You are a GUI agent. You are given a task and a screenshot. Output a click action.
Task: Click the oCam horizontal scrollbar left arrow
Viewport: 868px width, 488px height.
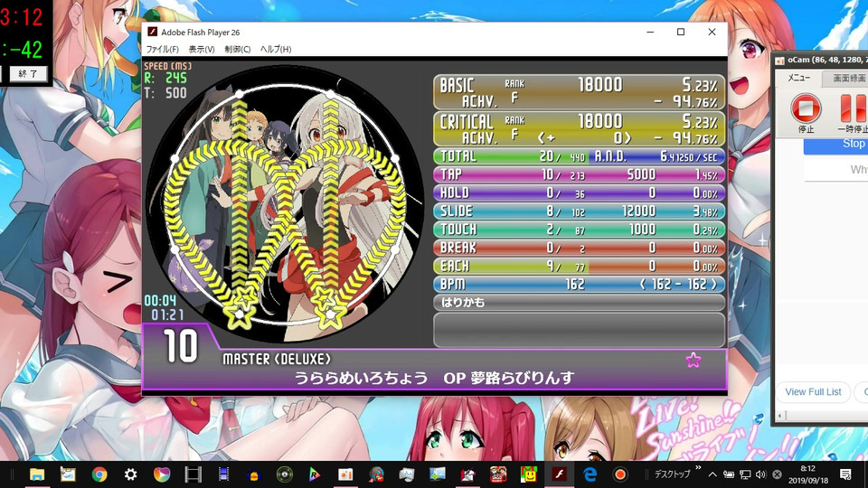tap(781, 415)
